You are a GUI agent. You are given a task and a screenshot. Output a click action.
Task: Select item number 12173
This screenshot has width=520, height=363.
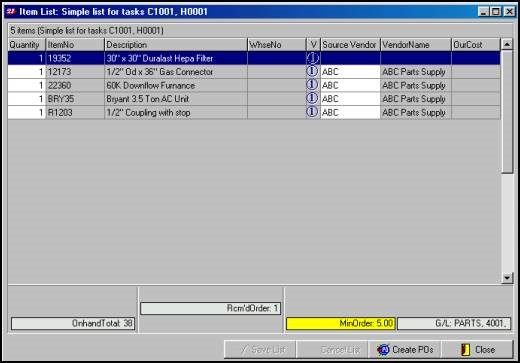pyautogui.click(x=60, y=72)
